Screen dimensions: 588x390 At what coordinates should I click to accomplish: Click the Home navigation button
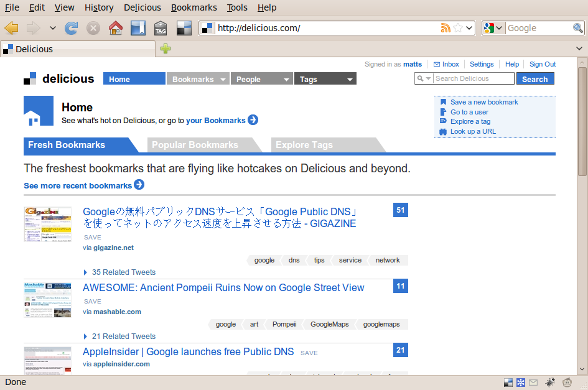pos(134,79)
